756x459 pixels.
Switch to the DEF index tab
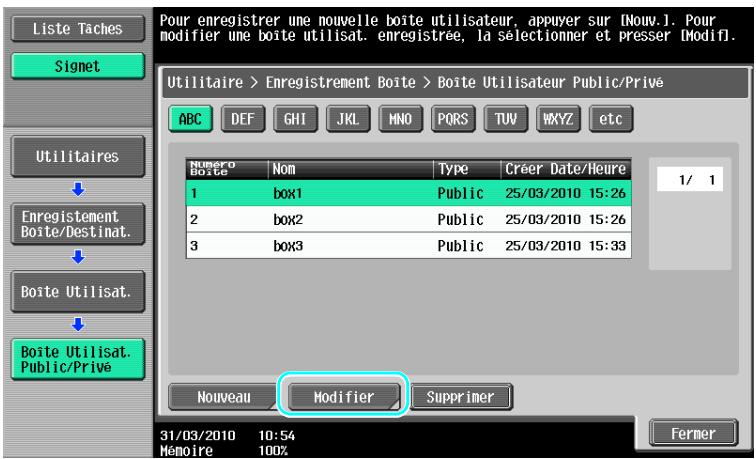(243, 119)
